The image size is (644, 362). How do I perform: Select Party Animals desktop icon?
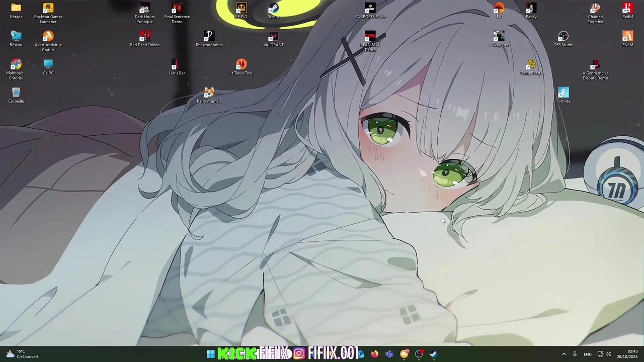[209, 96]
